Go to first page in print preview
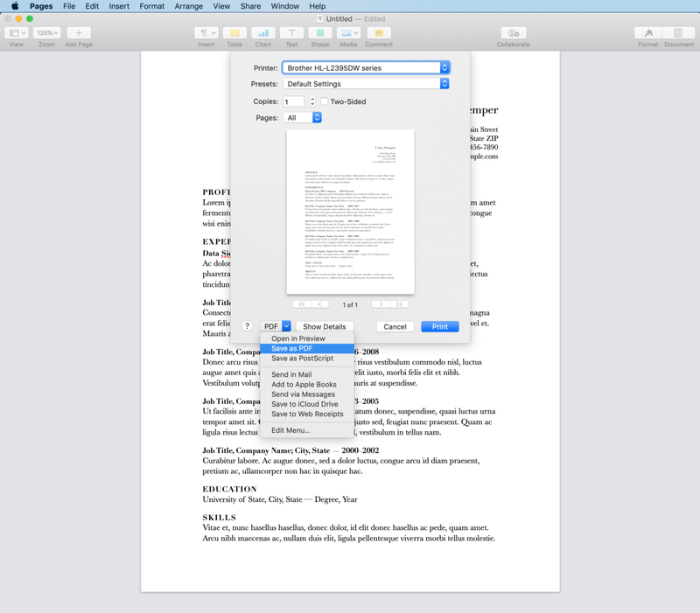This screenshot has height=613, width=700. click(301, 304)
